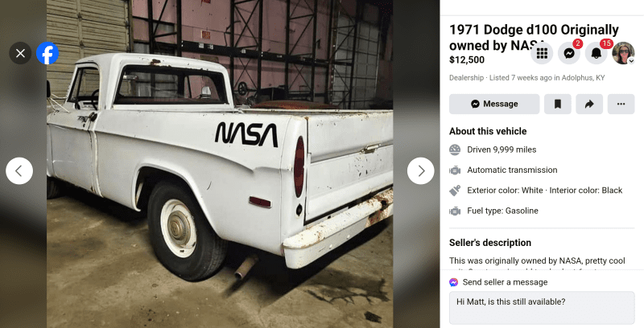Viewport: 644px width, 328px height.
Task: Open more options ellipsis menu
Action: coord(620,104)
